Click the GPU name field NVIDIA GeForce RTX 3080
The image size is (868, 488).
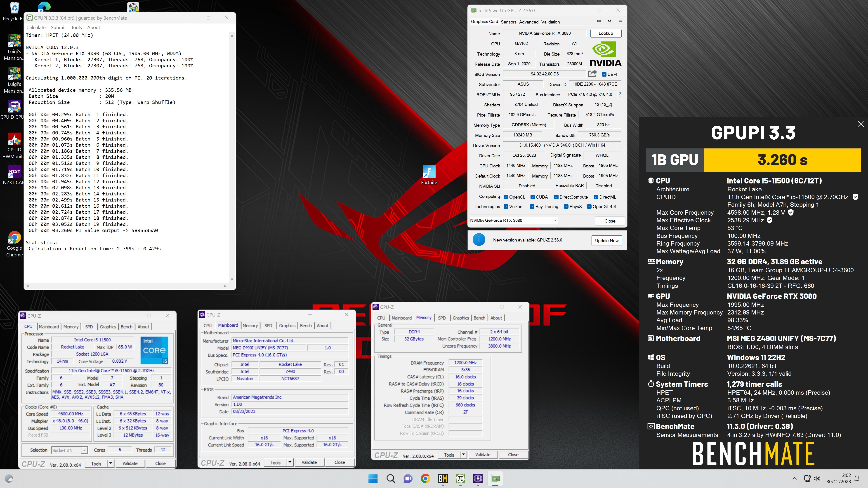pos(545,33)
